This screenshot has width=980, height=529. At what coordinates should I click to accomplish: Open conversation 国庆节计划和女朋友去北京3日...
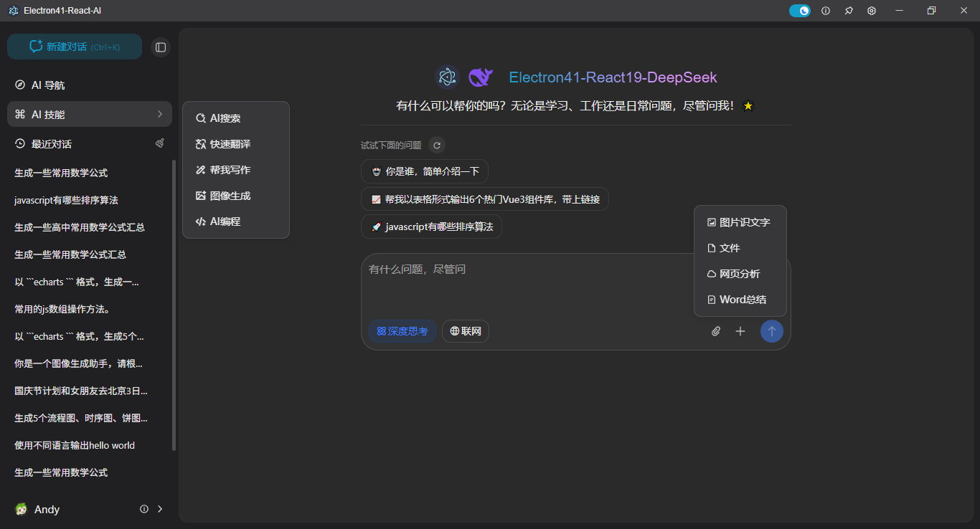(81, 391)
